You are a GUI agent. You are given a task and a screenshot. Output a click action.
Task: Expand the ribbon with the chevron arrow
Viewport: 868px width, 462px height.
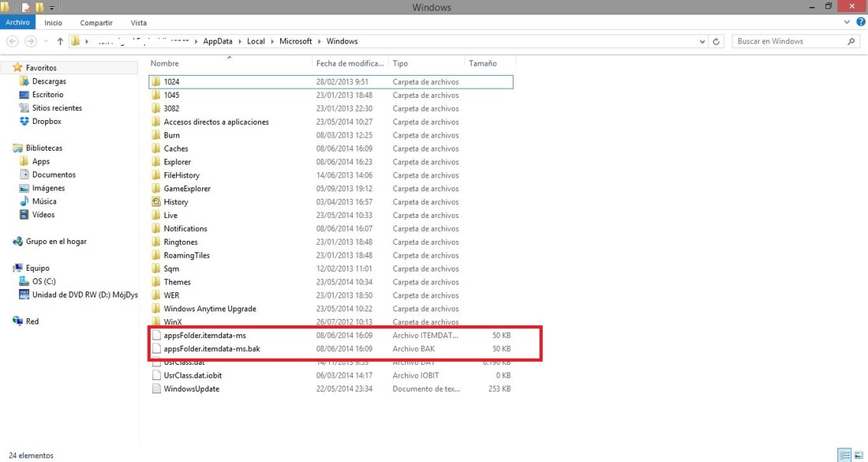pos(847,22)
